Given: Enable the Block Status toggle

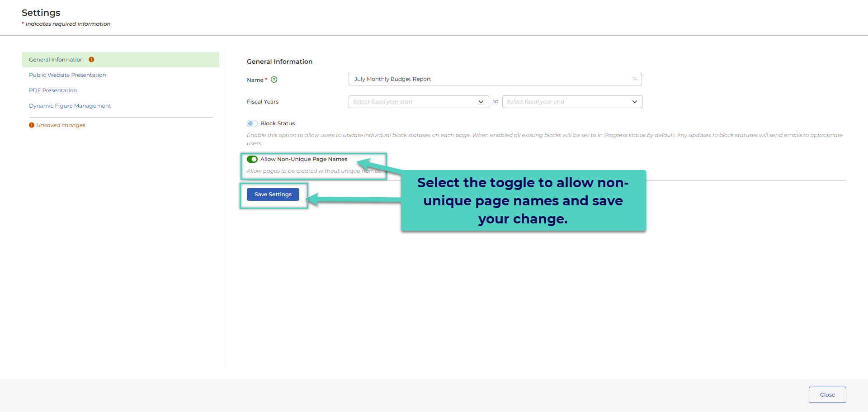Looking at the screenshot, I should click(x=252, y=123).
